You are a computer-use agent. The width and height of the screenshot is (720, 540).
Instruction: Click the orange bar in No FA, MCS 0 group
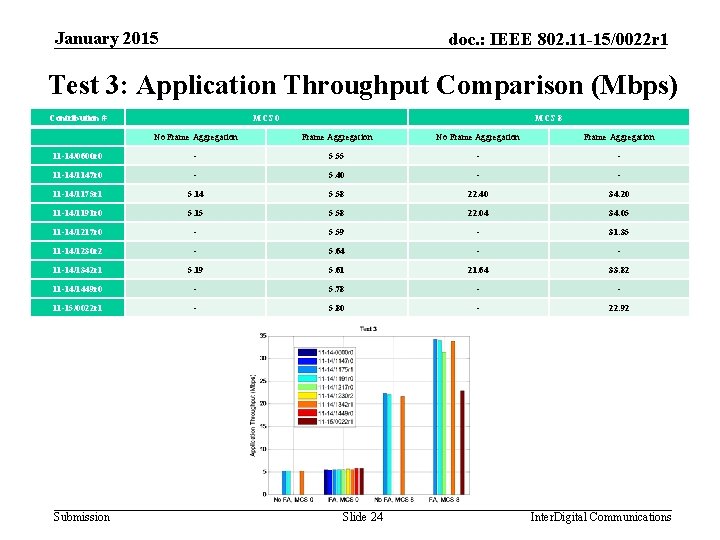tap(302, 483)
